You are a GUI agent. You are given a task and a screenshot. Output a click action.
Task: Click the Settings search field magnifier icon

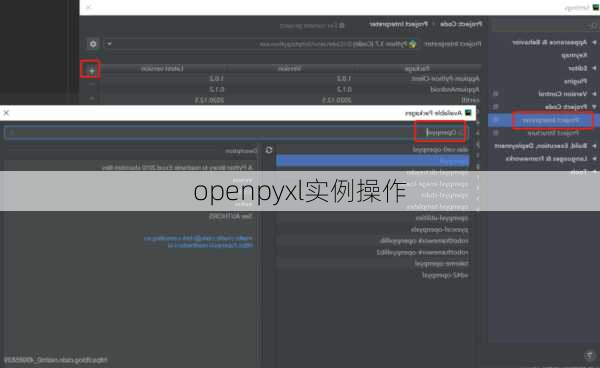(594, 26)
